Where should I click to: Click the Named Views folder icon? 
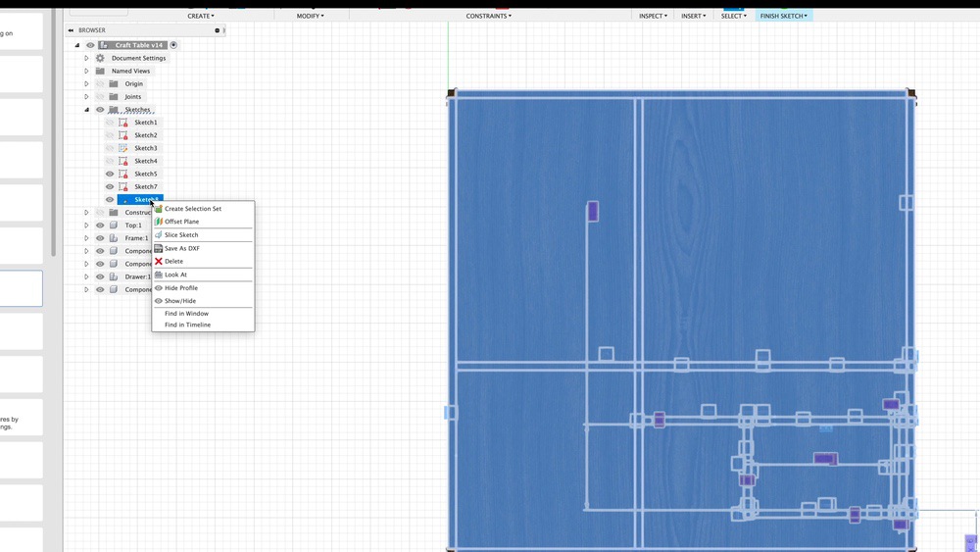pyautogui.click(x=100, y=71)
